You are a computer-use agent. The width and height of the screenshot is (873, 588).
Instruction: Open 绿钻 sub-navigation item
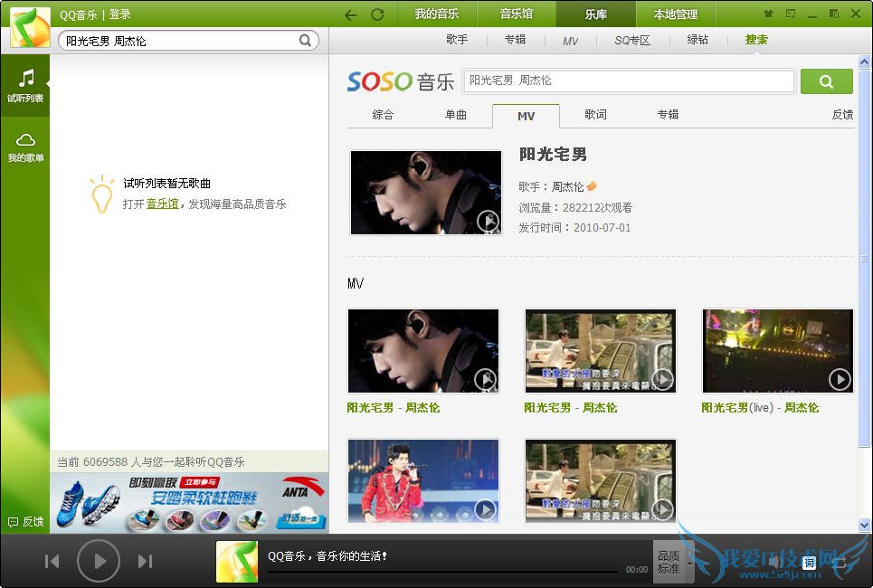click(x=697, y=40)
